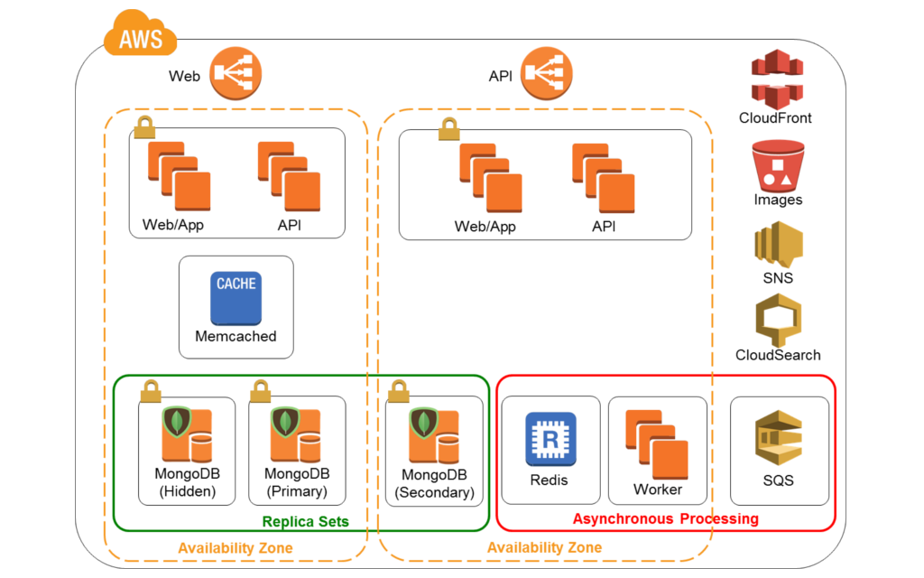Click 'API' label under right zone instances

[604, 227]
